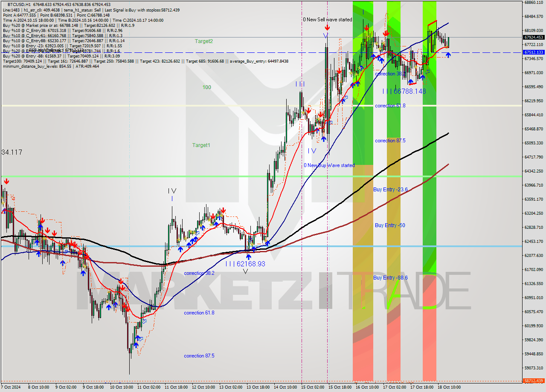This screenshot has width=546, height=392.
Task: Click the 'correction 87.5' label near chart bottom
Action: (199, 356)
